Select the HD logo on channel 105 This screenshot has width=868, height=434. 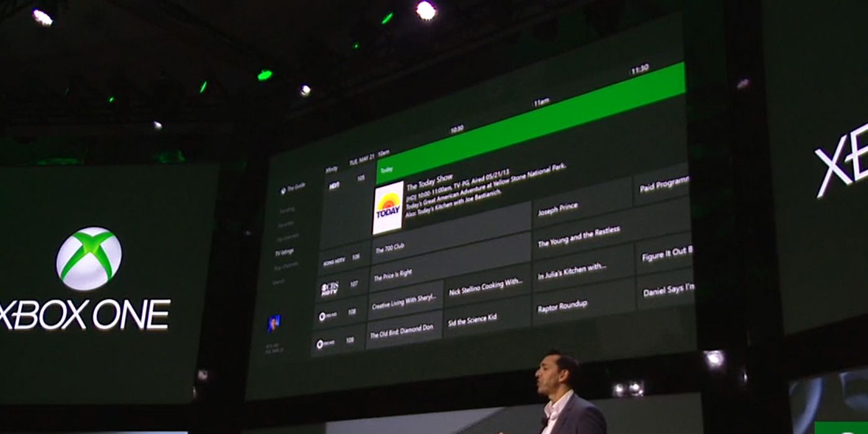click(334, 184)
